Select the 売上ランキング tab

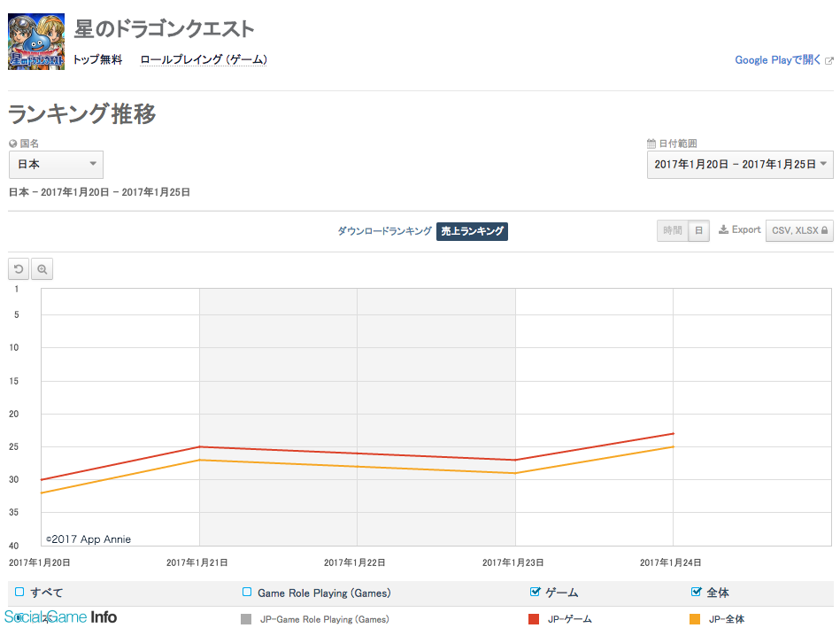(472, 231)
